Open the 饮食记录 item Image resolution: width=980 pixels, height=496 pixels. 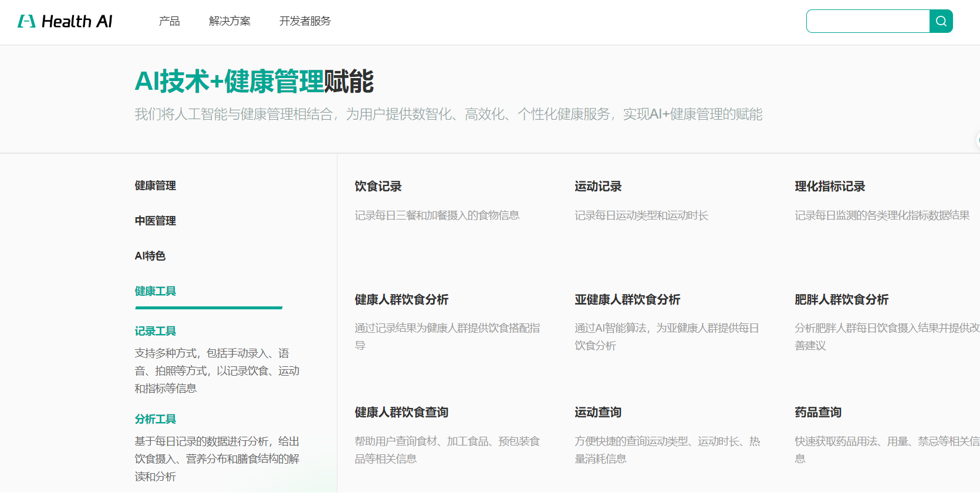tap(378, 186)
